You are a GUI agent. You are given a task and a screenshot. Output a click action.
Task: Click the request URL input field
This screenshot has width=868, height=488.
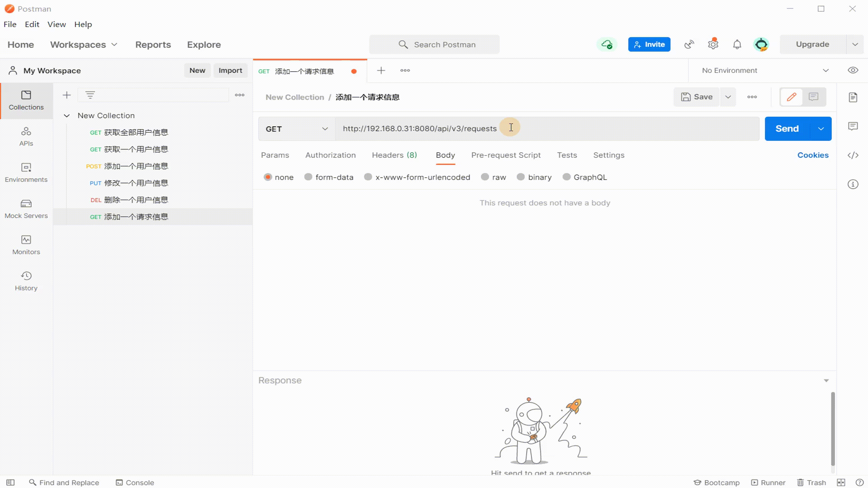point(547,129)
